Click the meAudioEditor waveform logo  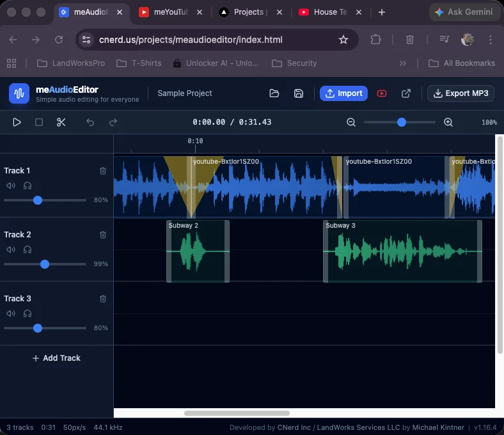19,93
